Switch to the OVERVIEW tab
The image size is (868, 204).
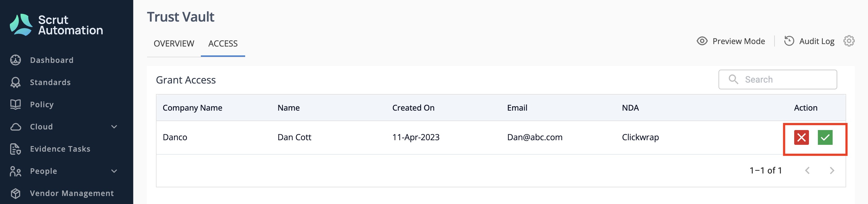point(174,43)
